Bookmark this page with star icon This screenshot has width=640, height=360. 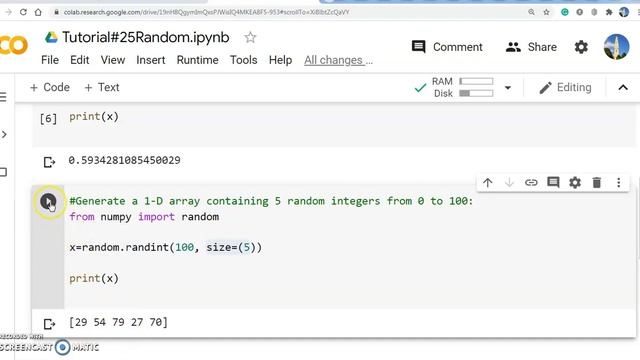click(x=547, y=12)
